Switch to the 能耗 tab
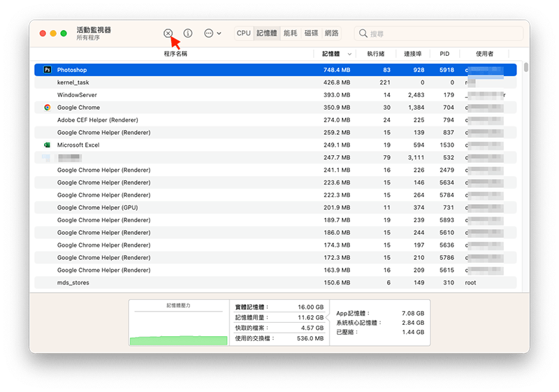Image resolution: width=559 pixels, height=392 pixels. (291, 33)
